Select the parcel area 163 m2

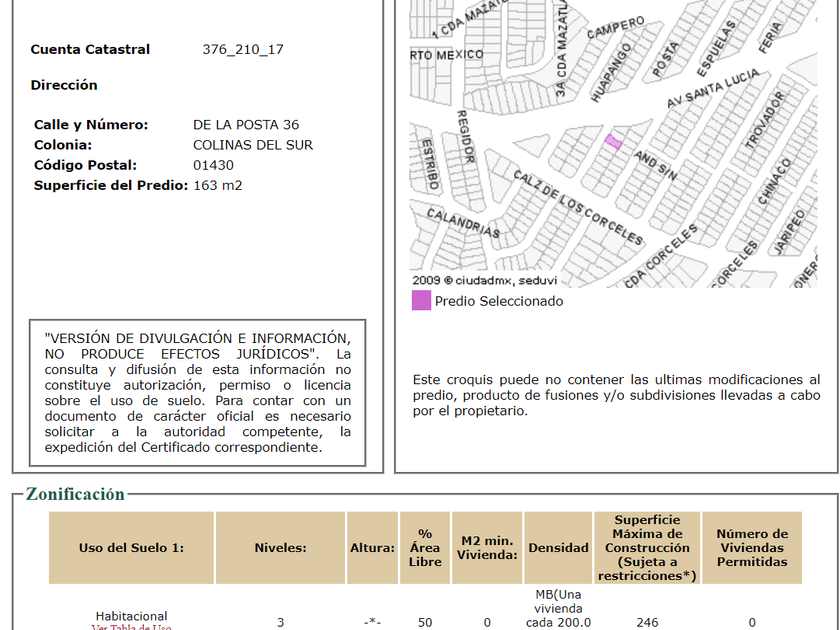[218, 185]
